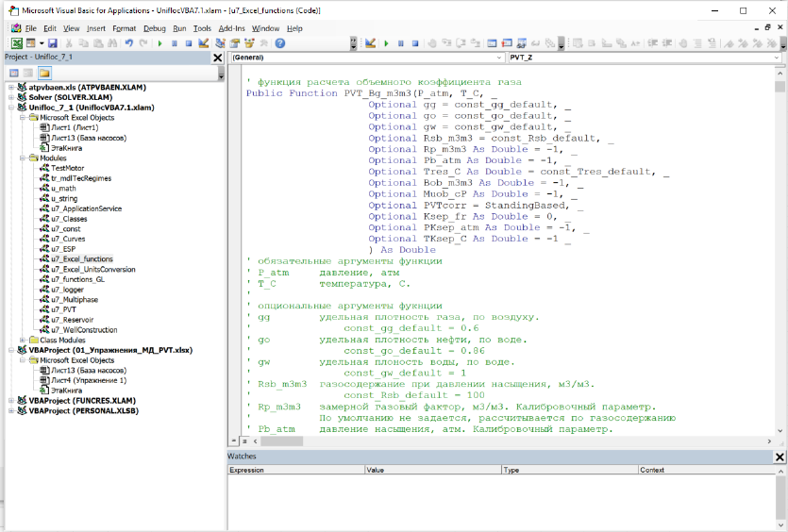Open Project Explorer from the toolbar

(221, 43)
